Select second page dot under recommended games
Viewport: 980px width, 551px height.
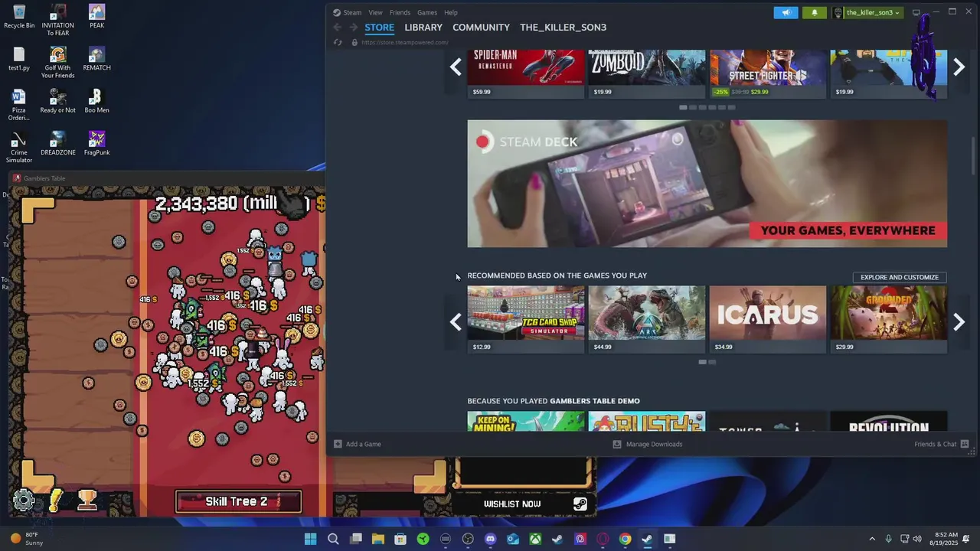(712, 362)
